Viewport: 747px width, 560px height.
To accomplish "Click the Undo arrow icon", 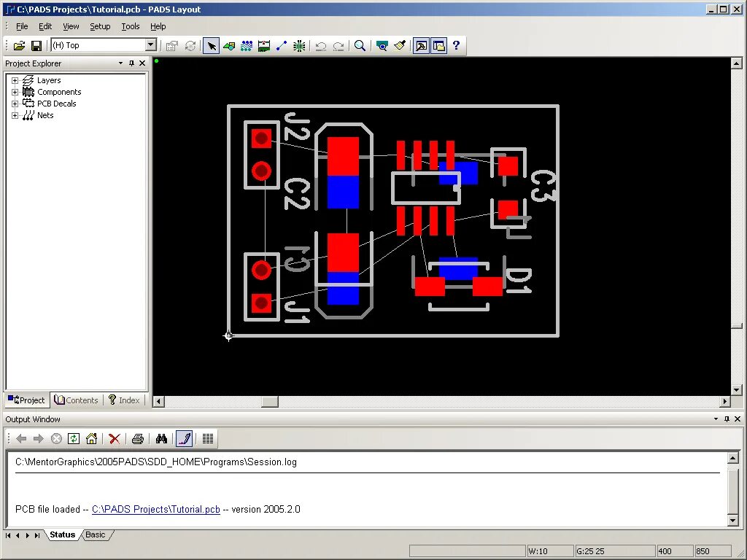I will (321, 46).
